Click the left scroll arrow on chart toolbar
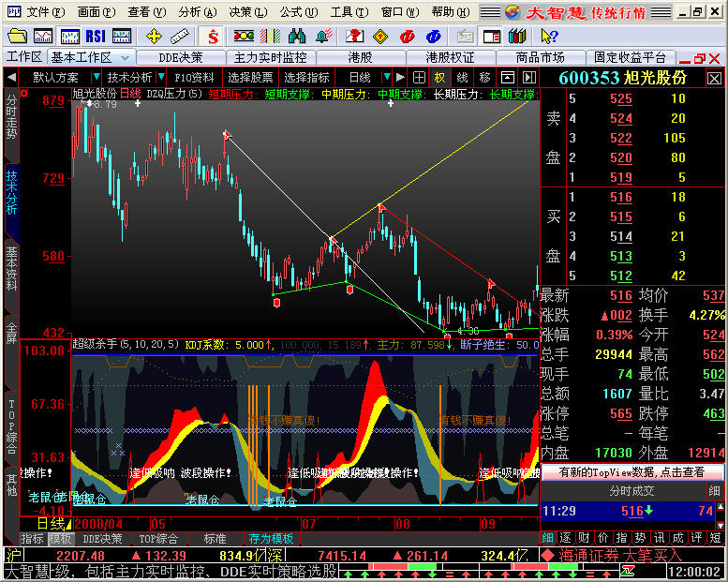This screenshot has height=582, width=728. 12,77
